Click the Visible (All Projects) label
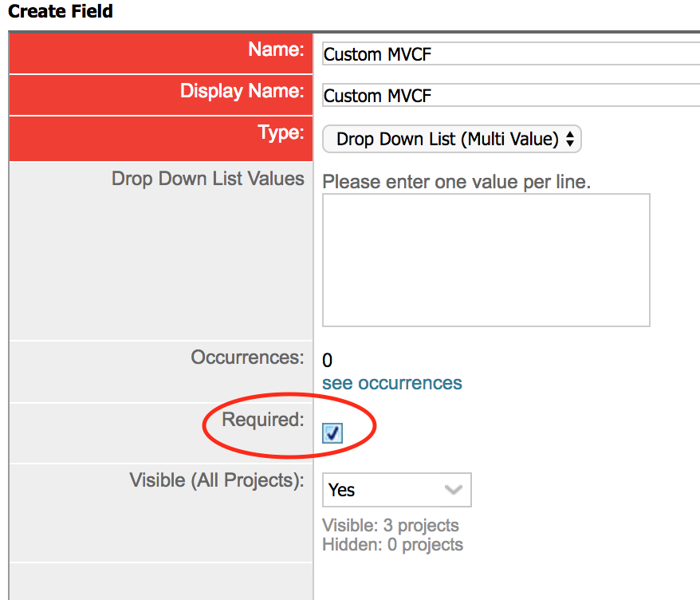Screen dimensions: 700x600 coord(217,480)
